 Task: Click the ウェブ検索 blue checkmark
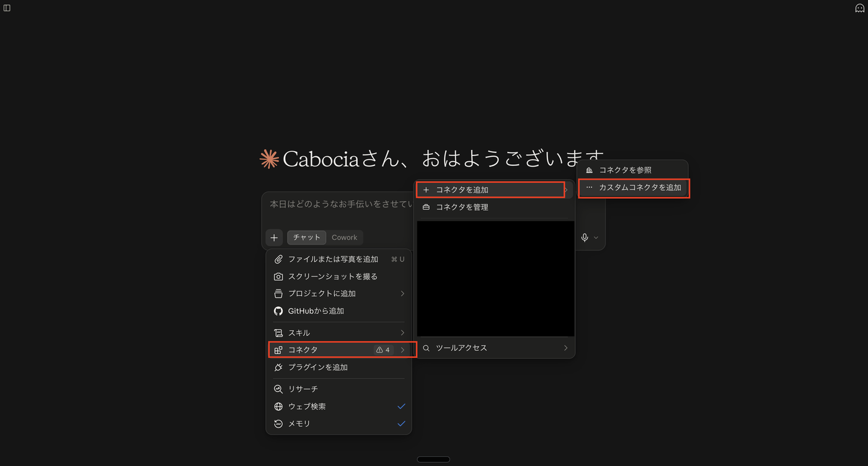[x=401, y=407]
